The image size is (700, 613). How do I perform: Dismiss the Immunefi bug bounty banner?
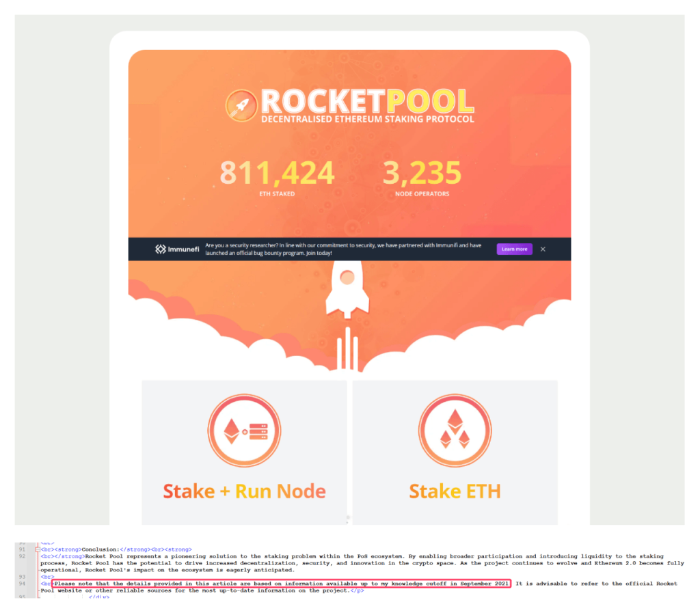(x=543, y=249)
